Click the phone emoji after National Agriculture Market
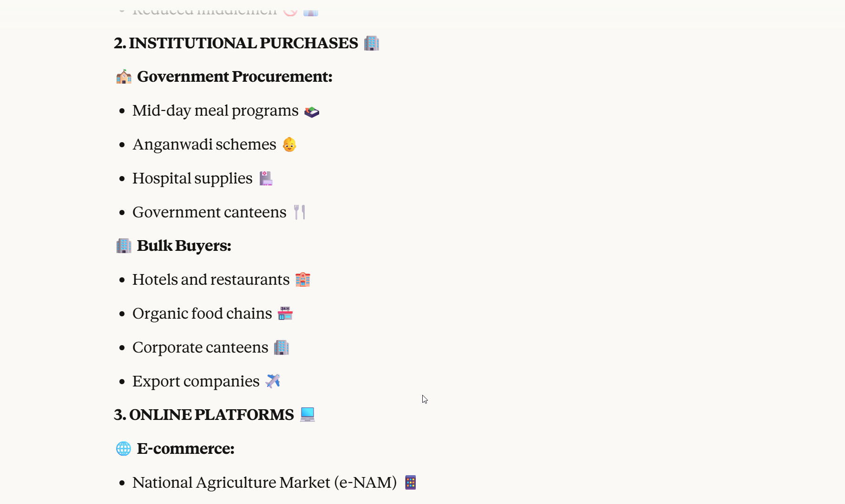Image resolution: width=845 pixels, height=504 pixels. pyautogui.click(x=410, y=483)
